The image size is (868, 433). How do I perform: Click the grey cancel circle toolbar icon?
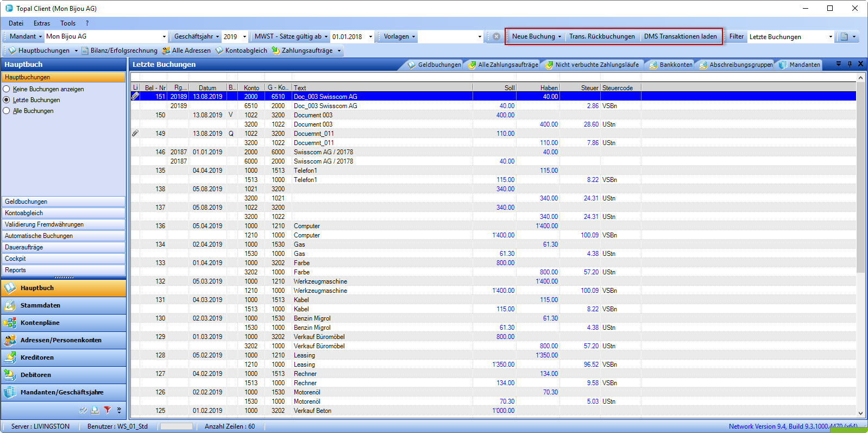coord(496,36)
